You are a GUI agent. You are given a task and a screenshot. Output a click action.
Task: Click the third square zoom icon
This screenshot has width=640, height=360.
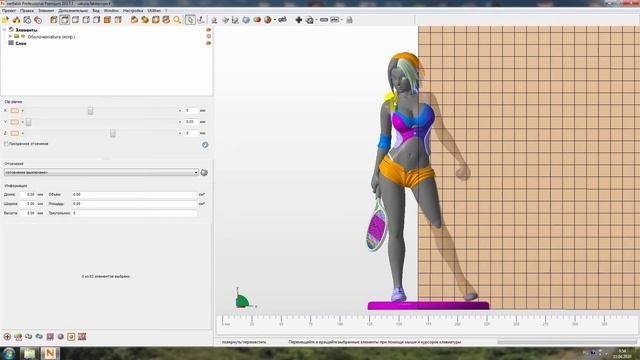coord(156,20)
